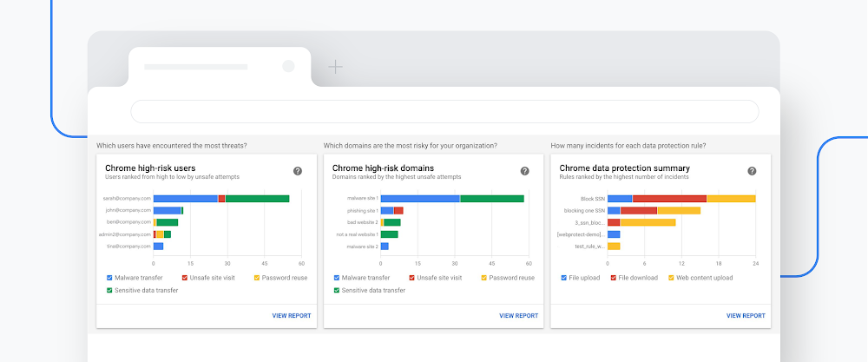Screen dimensions: 868x362
Task: Click 'Which domains are the most risky' question
Action: point(411,146)
